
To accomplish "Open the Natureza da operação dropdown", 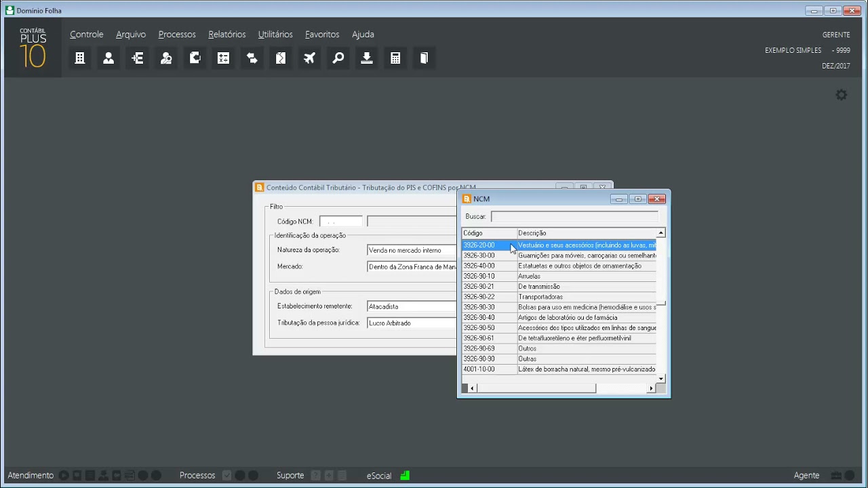I will click(x=412, y=250).
